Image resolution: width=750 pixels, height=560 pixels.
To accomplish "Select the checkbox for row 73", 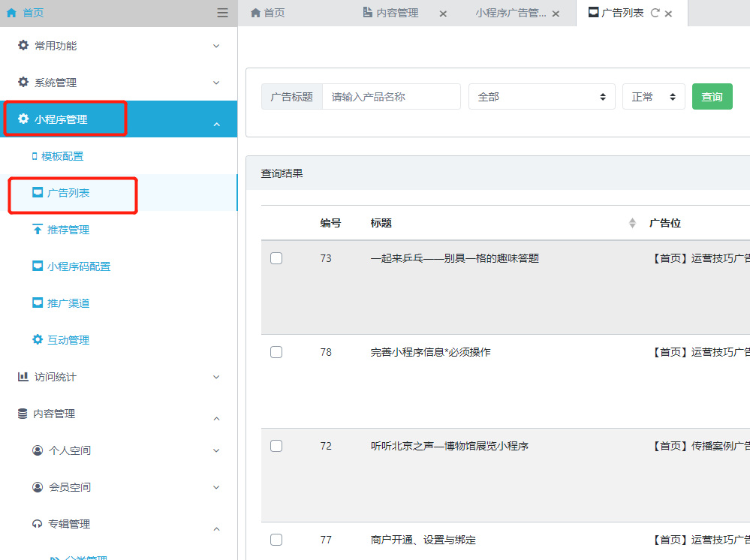I will click(x=276, y=258).
